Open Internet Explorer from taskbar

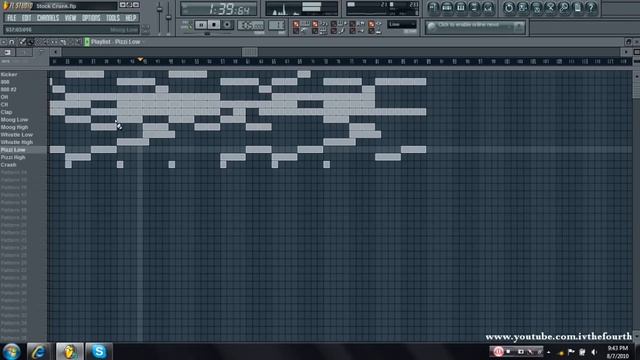click(x=39, y=351)
